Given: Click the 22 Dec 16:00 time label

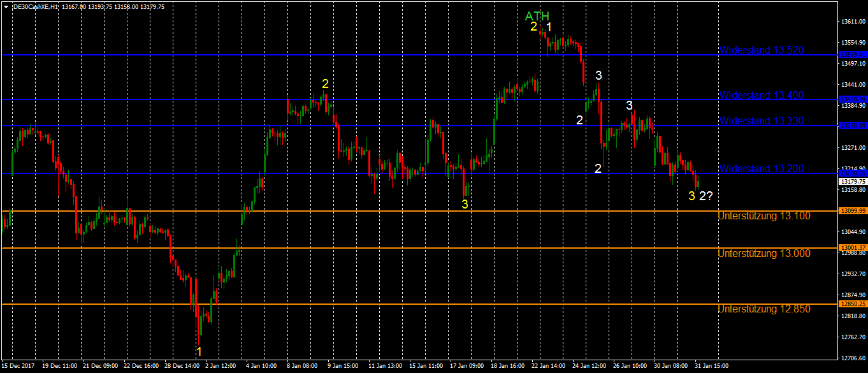Looking at the screenshot, I should 141,367.
